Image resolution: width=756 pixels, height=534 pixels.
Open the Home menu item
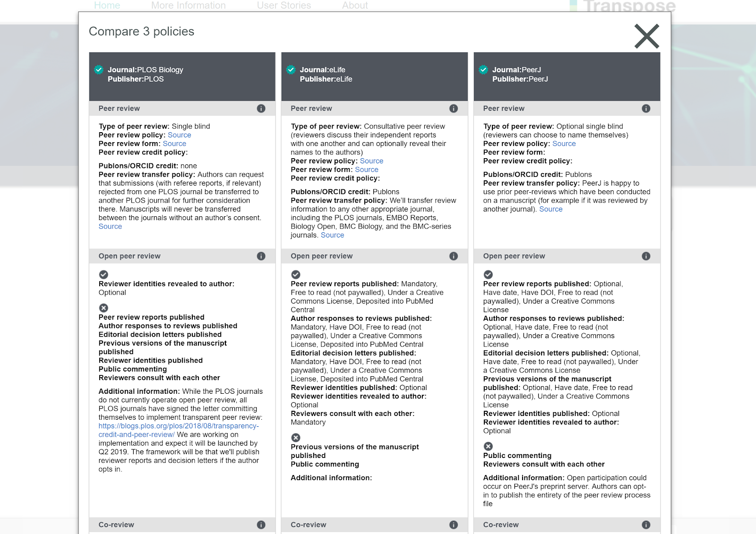coord(107,6)
